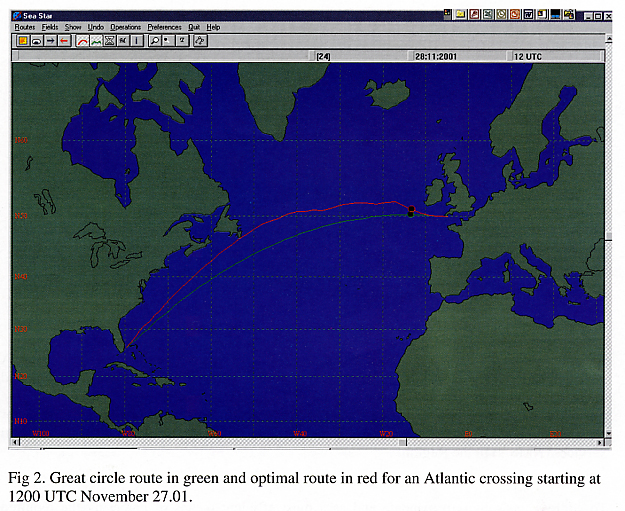Click the N40 latitude label

[21, 277]
